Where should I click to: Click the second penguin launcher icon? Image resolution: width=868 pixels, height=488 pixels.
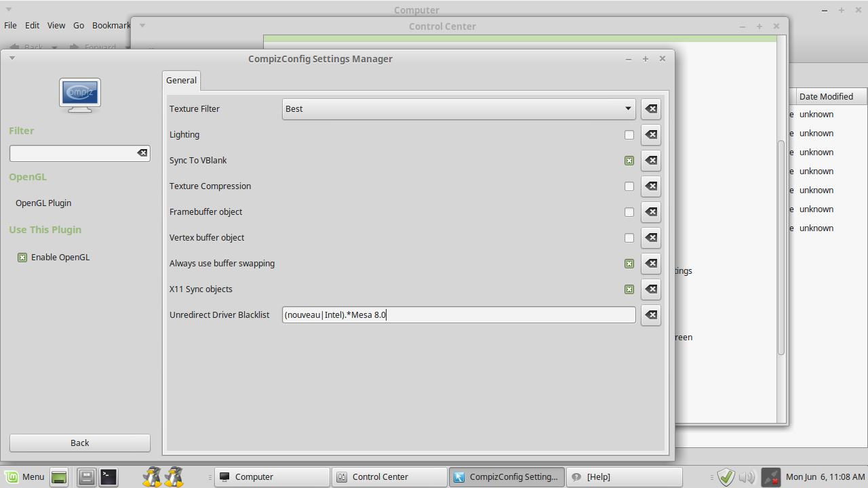coord(174,477)
